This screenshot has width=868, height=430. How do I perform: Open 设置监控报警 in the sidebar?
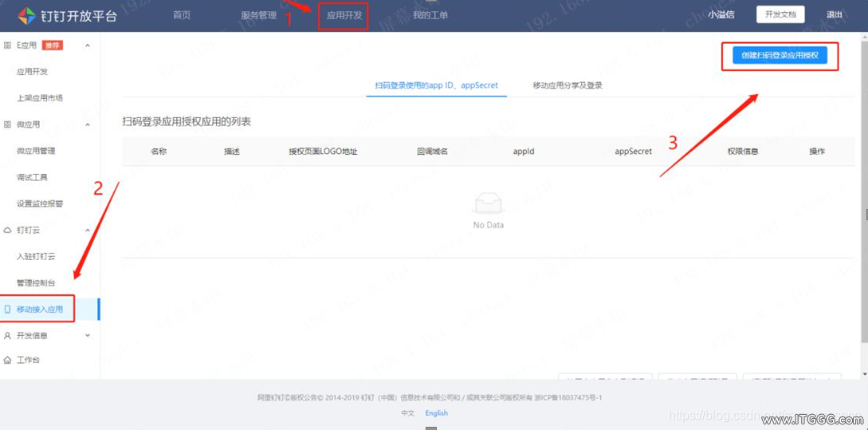pos(40,203)
